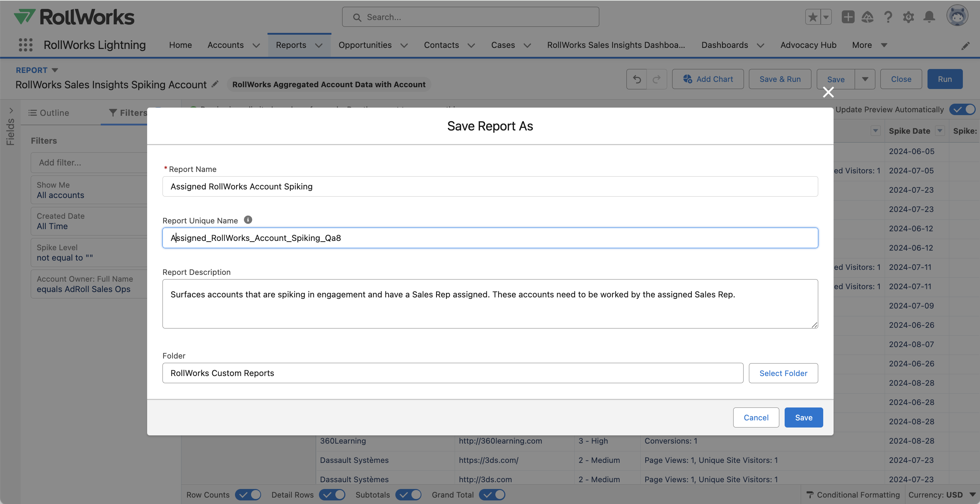Viewport: 980px width, 504px height.
Task: Click the Add Chart button
Action: (x=707, y=79)
